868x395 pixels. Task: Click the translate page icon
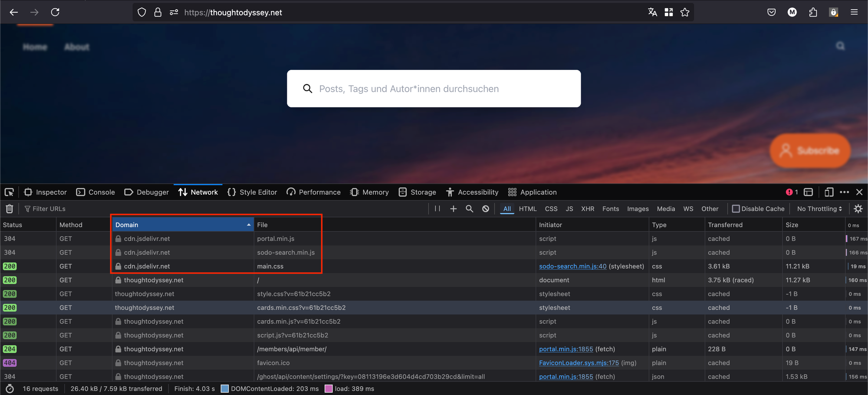coord(652,13)
